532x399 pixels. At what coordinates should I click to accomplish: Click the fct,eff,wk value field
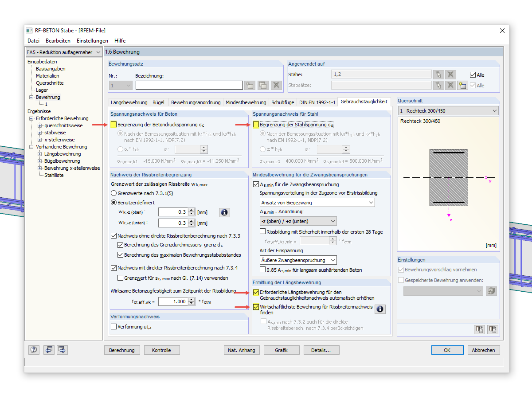click(x=173, y=301)
